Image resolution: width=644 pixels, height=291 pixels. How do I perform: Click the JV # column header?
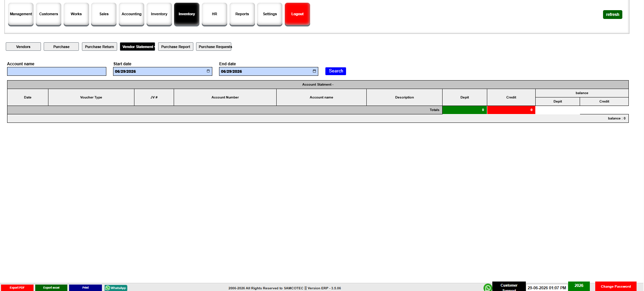154,97
